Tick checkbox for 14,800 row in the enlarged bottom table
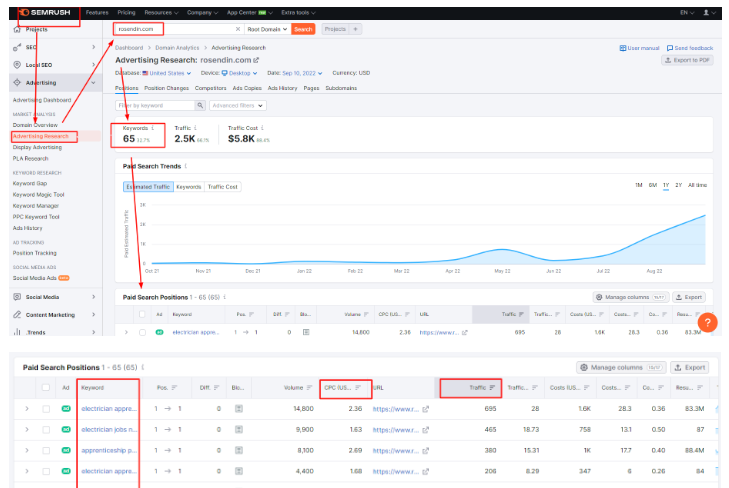 tap(46, 409)
